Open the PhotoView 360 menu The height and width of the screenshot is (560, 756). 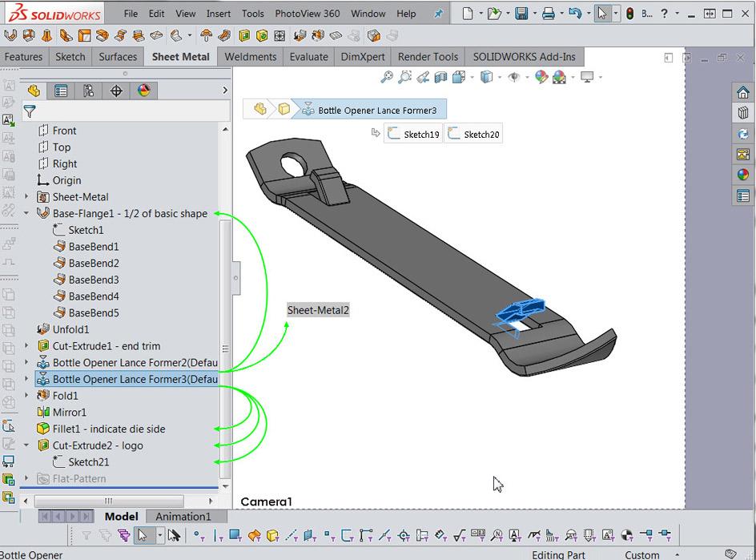(307, 14)
